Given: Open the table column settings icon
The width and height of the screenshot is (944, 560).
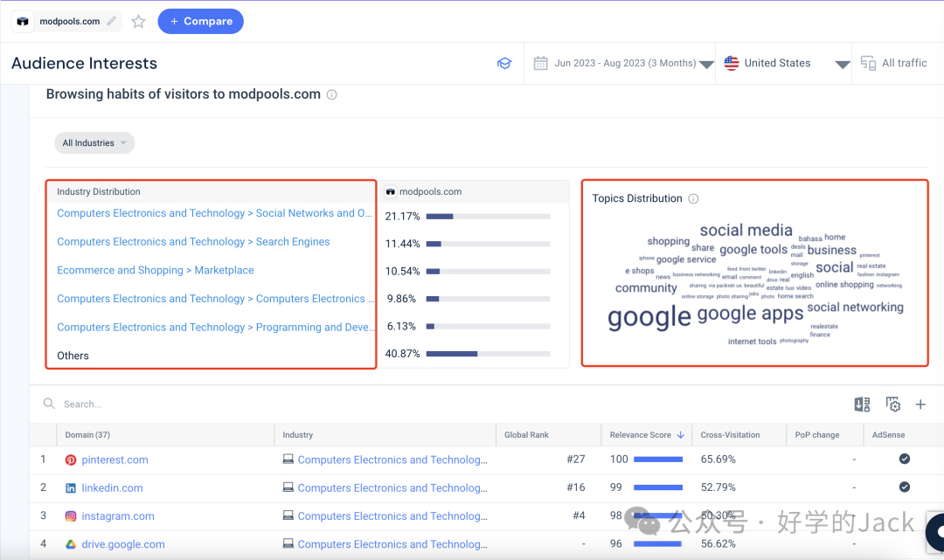Looking at the screenshot, I should (x=893, y=404).
